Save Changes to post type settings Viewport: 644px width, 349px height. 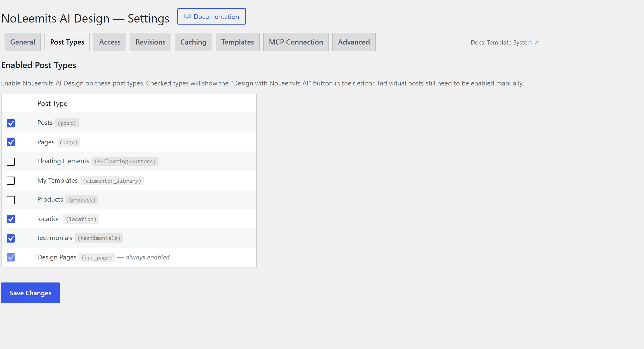30,293
